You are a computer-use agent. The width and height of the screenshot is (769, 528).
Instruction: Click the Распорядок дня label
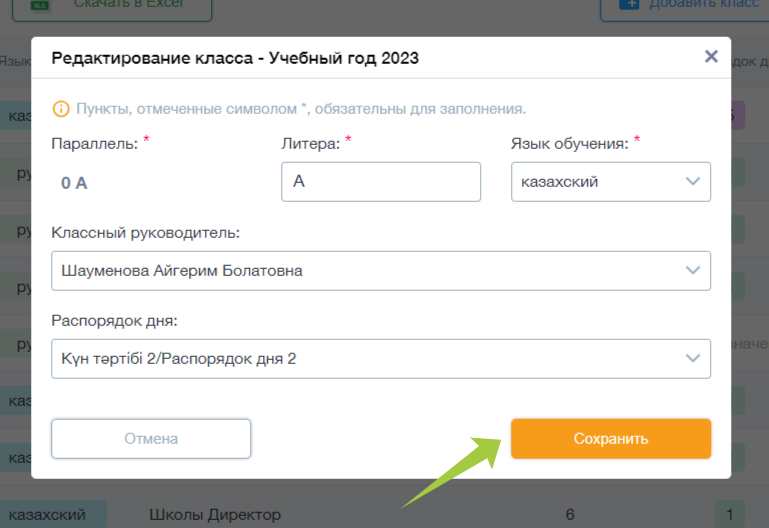(114, 321)
